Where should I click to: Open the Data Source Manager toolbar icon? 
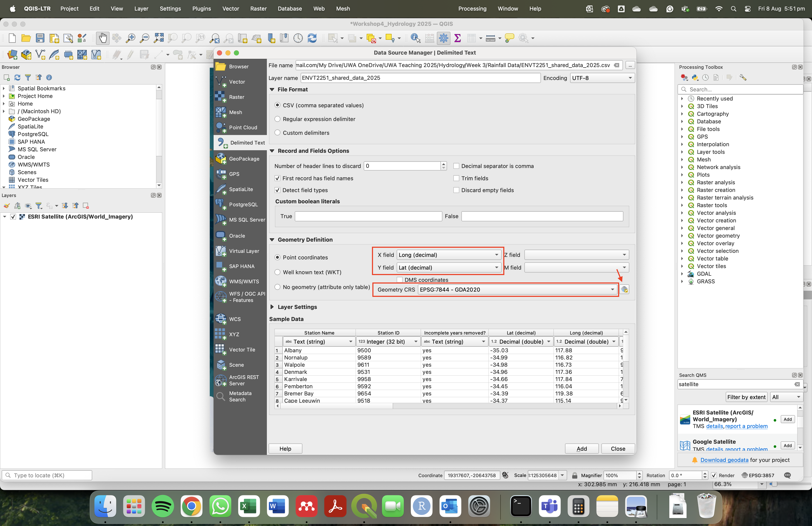pos(12,55)
